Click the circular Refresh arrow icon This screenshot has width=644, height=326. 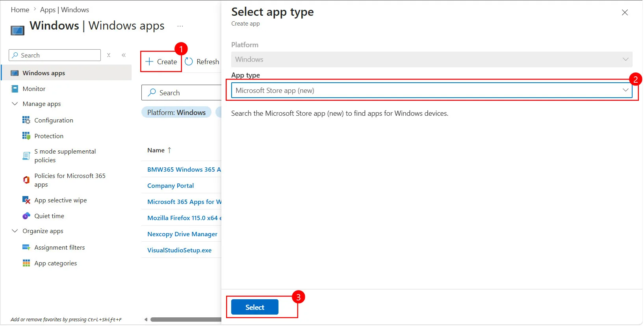pyautogui.click(x=189, y=62)
